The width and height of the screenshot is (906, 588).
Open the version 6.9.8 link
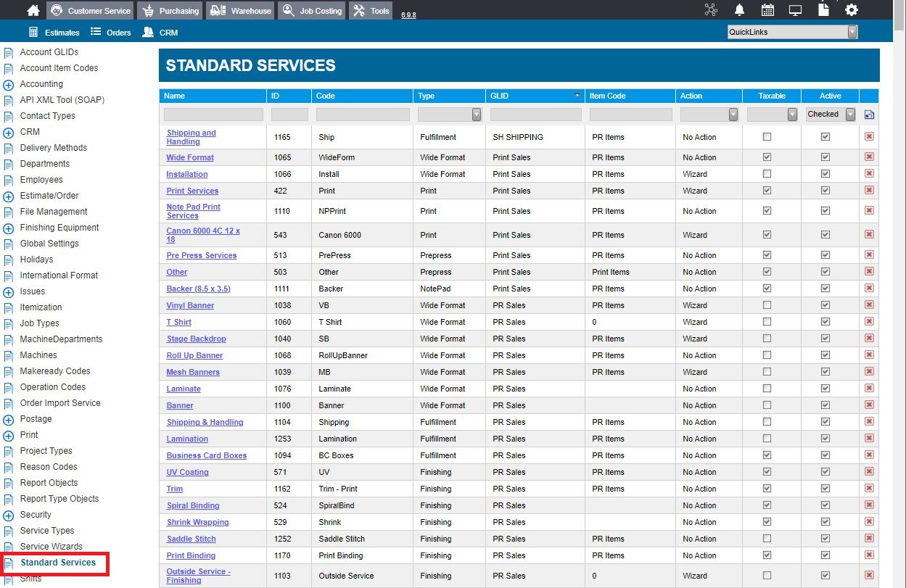point(408,15)
